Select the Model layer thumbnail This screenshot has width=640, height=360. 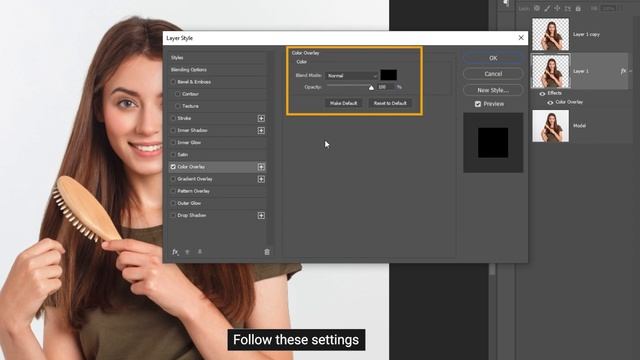(550, 126)
